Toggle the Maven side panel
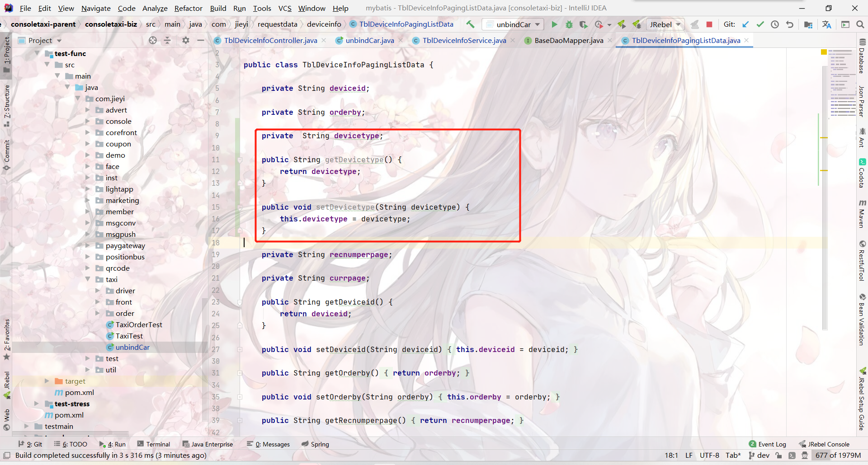Screen dimensions: 868x465 tap(862, 214)
